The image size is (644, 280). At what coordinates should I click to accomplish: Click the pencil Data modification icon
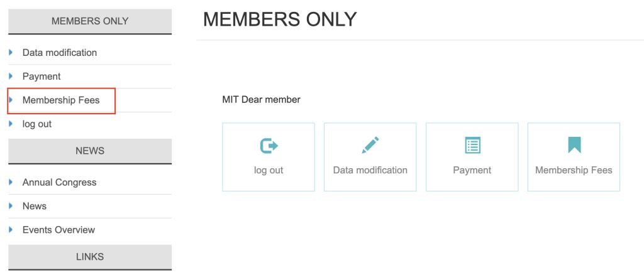coord(370,145)
